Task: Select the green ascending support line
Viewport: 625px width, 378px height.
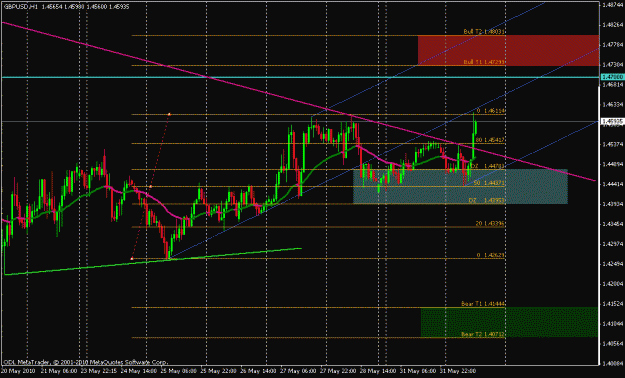Action: click(x=153, y=261)
